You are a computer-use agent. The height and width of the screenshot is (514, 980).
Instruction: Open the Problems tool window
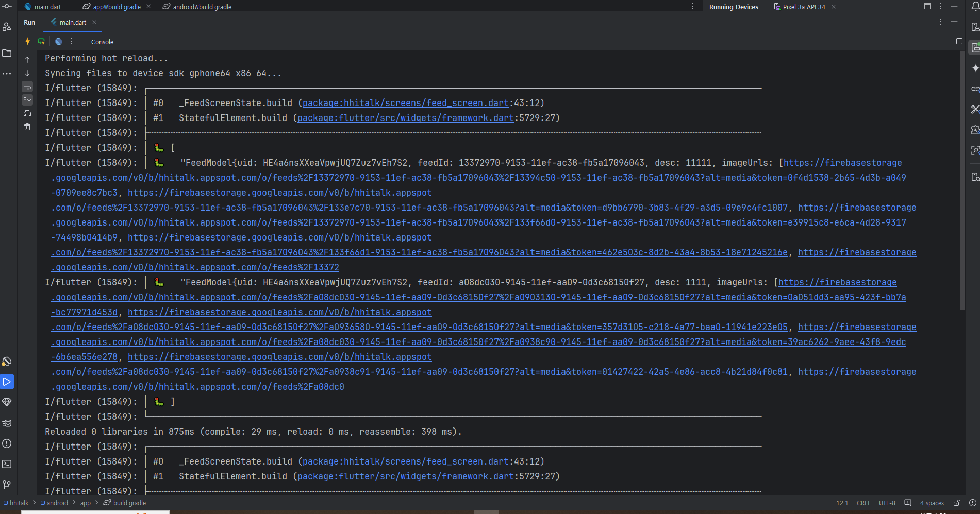tap(7, 443)
